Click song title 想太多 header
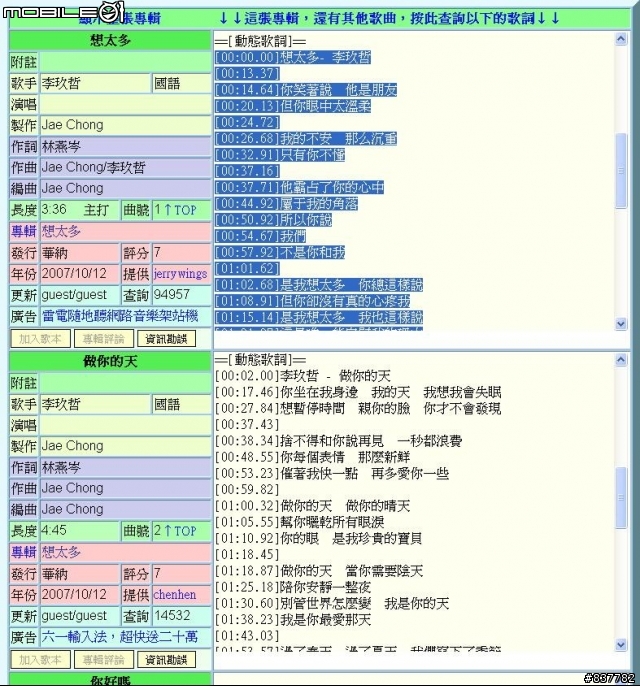This screenshot has width=640, height=686. (x=110, y=40)
